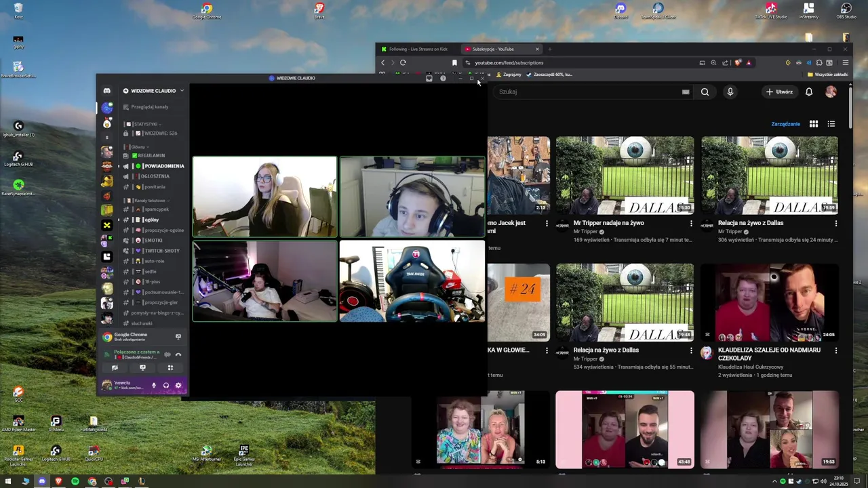Open the Zagraj.my bookmark

pos(509,75)
